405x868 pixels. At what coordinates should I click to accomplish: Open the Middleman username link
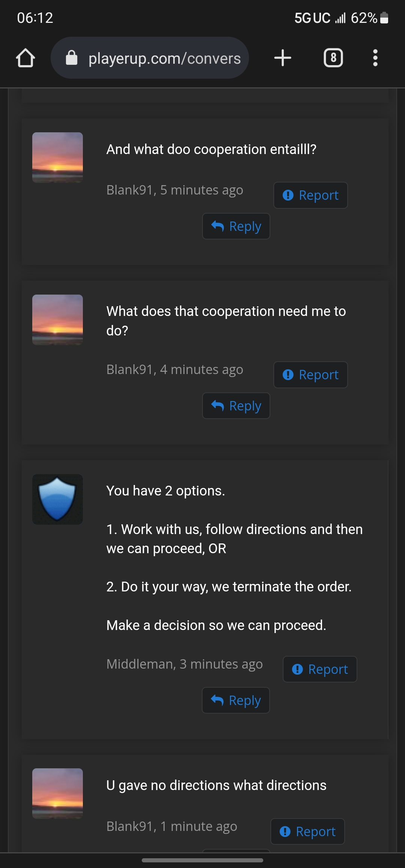coord(139,664)
